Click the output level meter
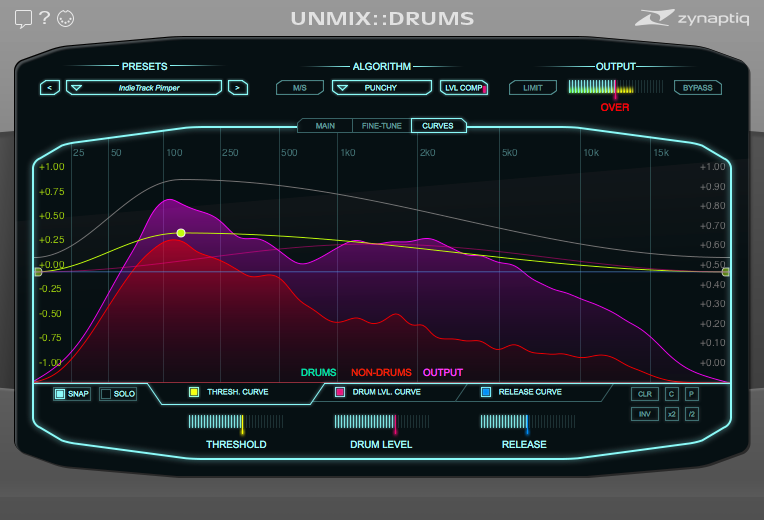The image size is (764, 520). (x=615, y=87)
